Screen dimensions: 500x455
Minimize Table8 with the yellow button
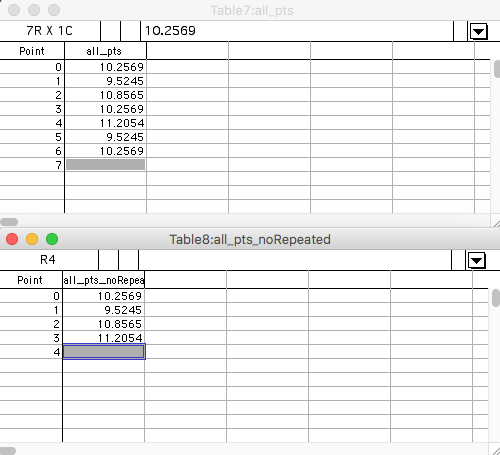[32, 239]
